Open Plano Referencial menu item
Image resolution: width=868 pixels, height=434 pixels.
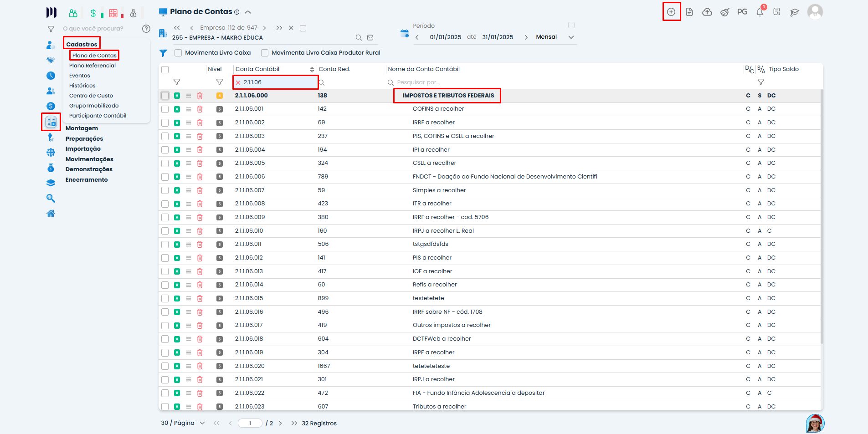click(92, 66)
